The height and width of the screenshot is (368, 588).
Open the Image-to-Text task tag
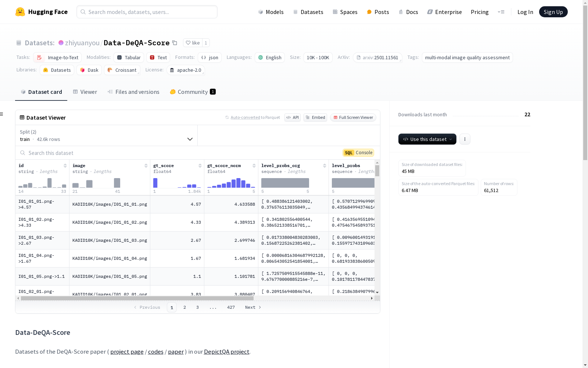point(57,57)
